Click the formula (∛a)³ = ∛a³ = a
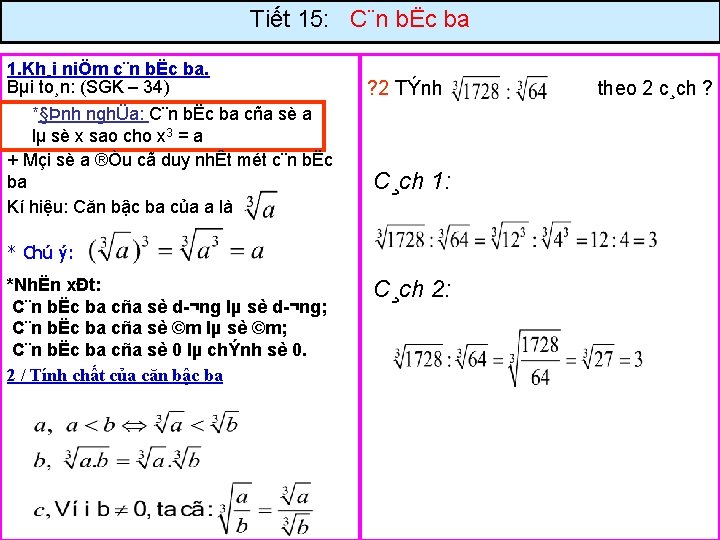Viewport: 720px width, 540px height. 176,247
